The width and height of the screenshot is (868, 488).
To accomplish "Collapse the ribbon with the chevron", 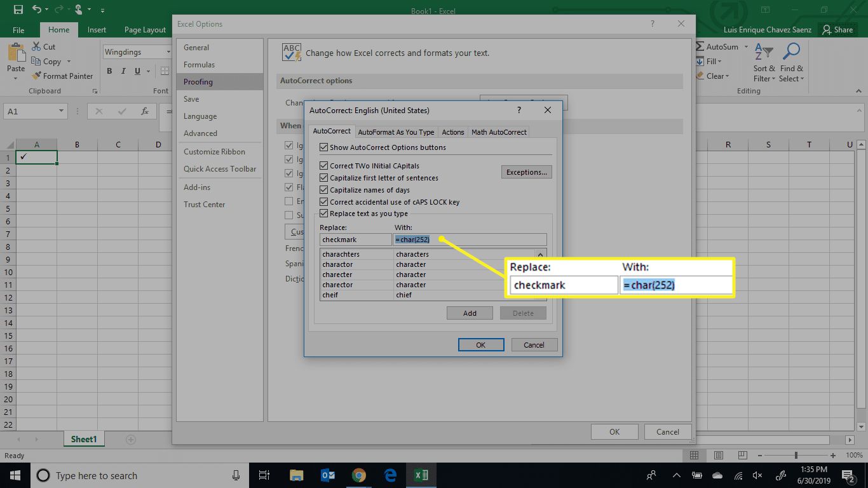I will point(858,91).
